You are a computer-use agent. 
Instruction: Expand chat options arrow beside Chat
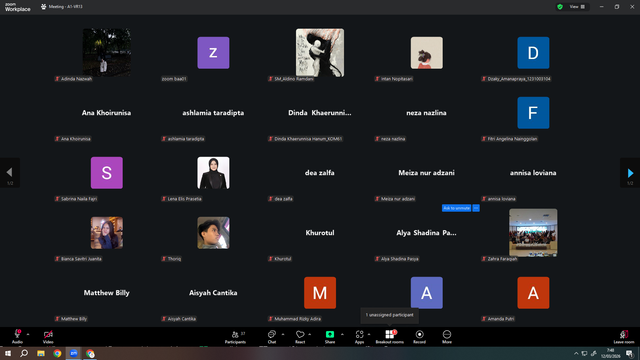click(x=283, y=334)
